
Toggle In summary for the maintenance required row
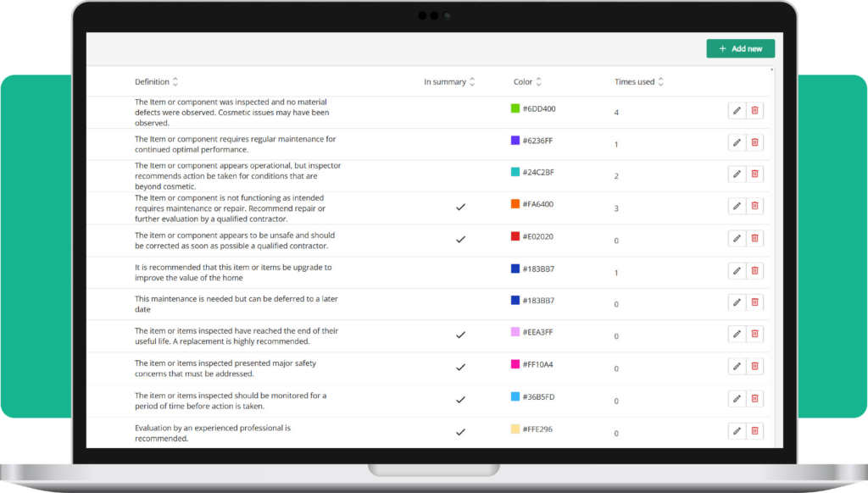pos(461,206)
